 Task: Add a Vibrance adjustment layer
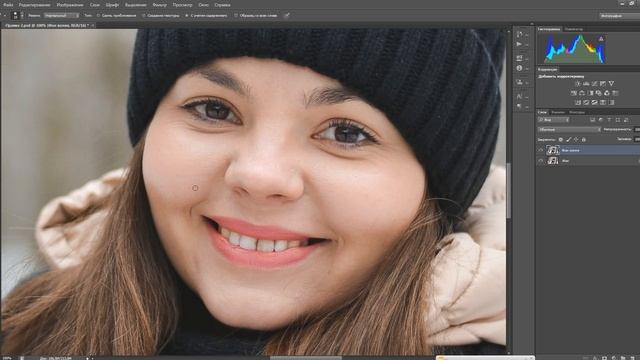point(611,84)
